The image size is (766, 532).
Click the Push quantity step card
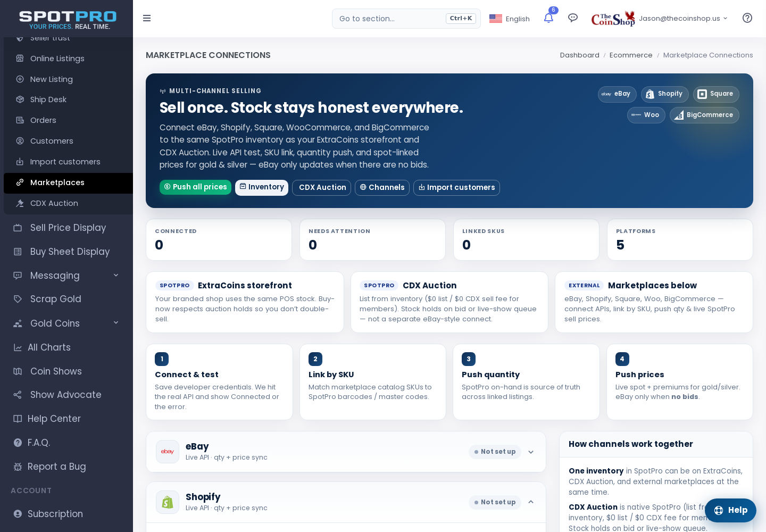coord(526,382)
